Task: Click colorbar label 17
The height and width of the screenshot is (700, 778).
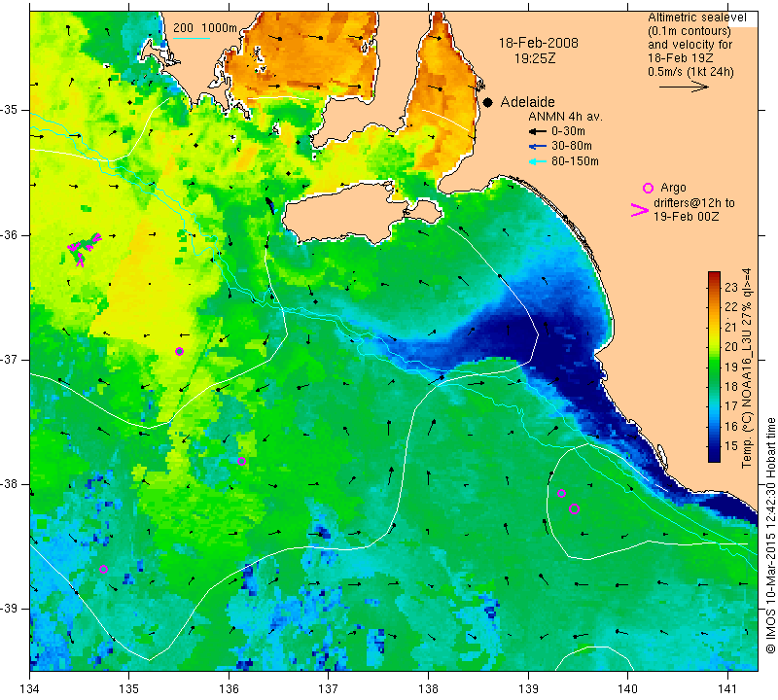Action: tap(731, 405)
